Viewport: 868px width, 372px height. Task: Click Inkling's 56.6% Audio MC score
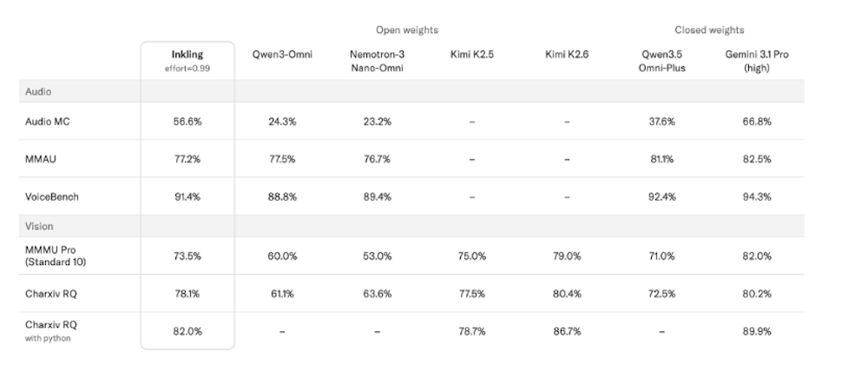click(x=187, y=122)
